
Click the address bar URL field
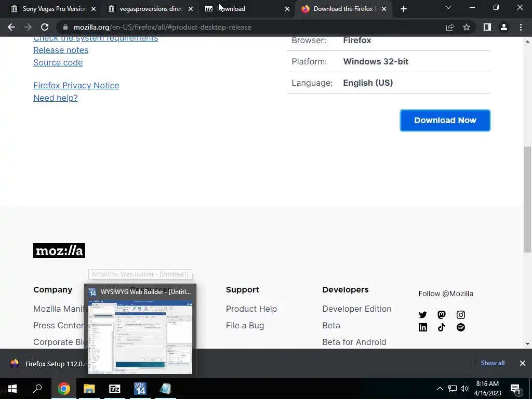click(251, 27)
